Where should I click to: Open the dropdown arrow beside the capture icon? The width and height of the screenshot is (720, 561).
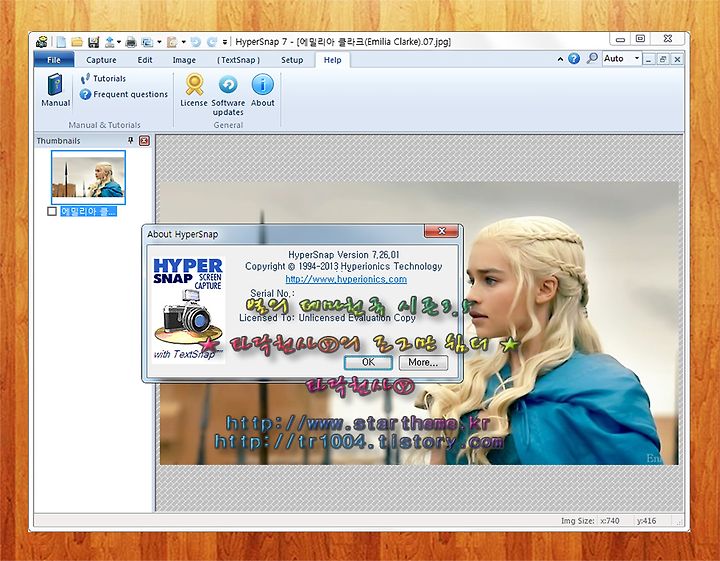click(x=159, y=42)
